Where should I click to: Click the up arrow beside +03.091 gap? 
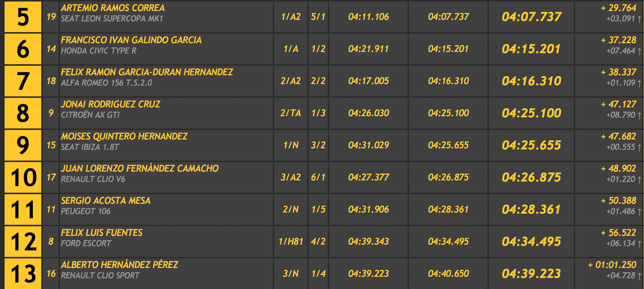tap(639, 19)
